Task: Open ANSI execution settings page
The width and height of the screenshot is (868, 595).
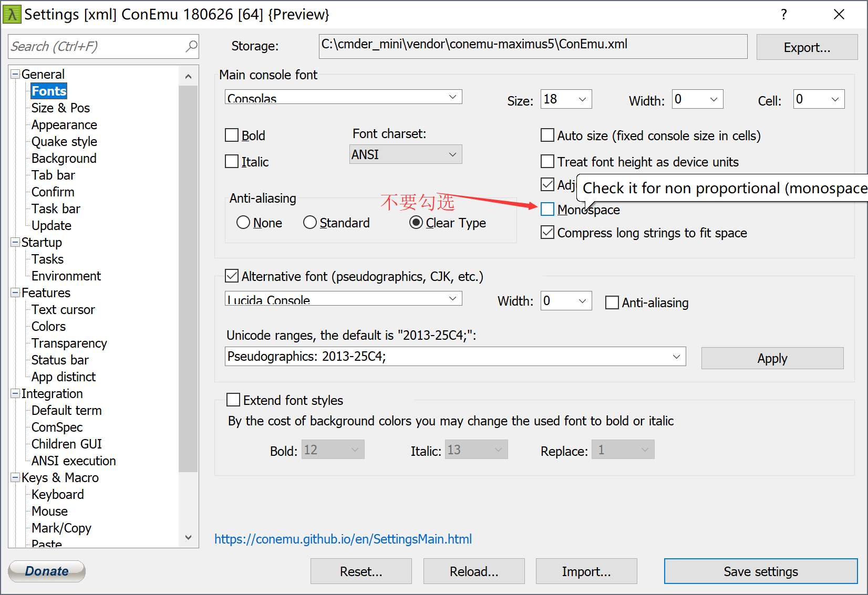Action: (x=74, y=461)
